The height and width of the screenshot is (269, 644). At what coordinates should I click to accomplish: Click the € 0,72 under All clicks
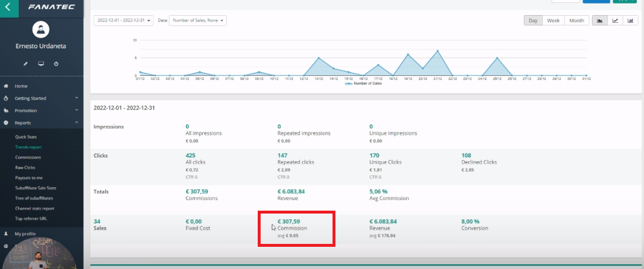pyautogui.click(x=192, y=170)
